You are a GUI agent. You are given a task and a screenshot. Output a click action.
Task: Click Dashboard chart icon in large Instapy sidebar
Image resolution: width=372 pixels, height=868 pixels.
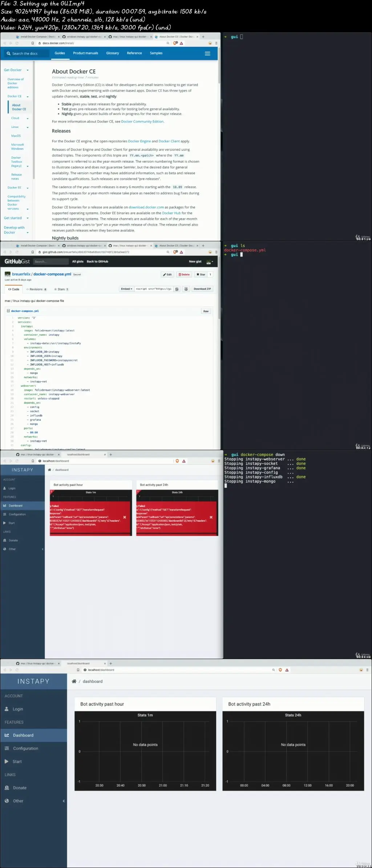coord(7,735)
